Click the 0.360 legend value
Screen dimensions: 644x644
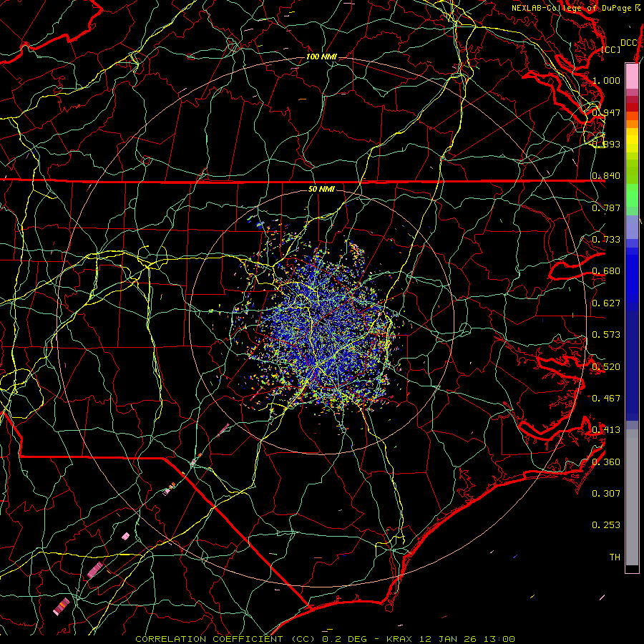606,462
